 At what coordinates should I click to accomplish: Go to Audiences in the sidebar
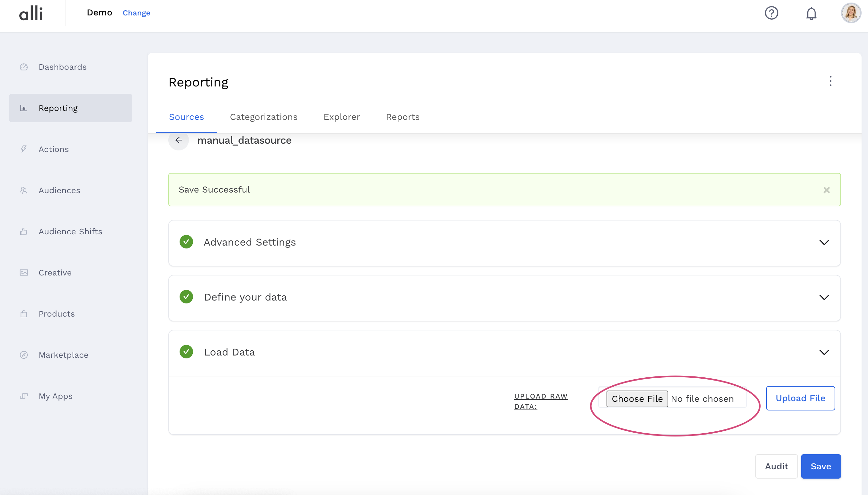[71, 190]
